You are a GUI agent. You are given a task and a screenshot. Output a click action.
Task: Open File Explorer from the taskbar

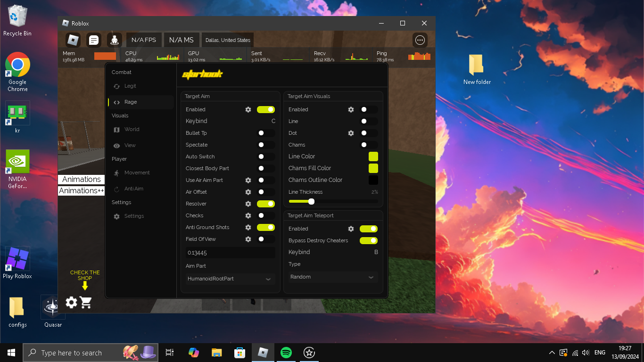point(216,353)
